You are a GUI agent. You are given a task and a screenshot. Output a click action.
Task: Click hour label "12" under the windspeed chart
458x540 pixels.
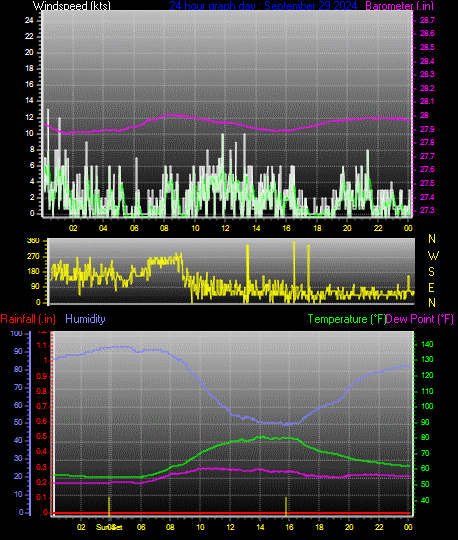[x=225, y=228]
